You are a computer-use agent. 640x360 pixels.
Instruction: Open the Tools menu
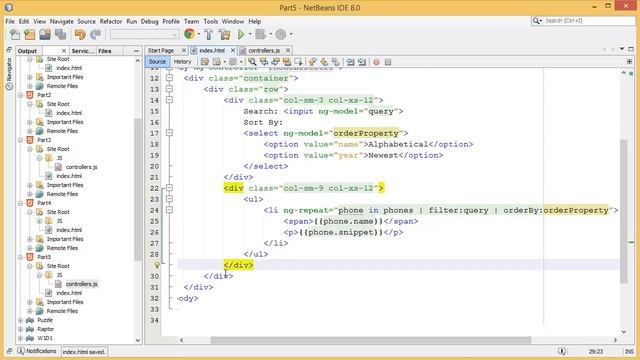(211, 21)
